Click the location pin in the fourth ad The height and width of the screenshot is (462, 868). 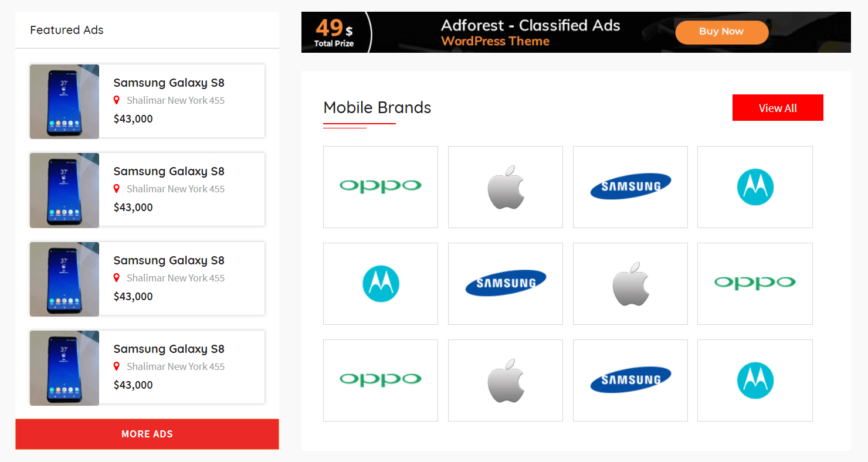tap(117, 366)
